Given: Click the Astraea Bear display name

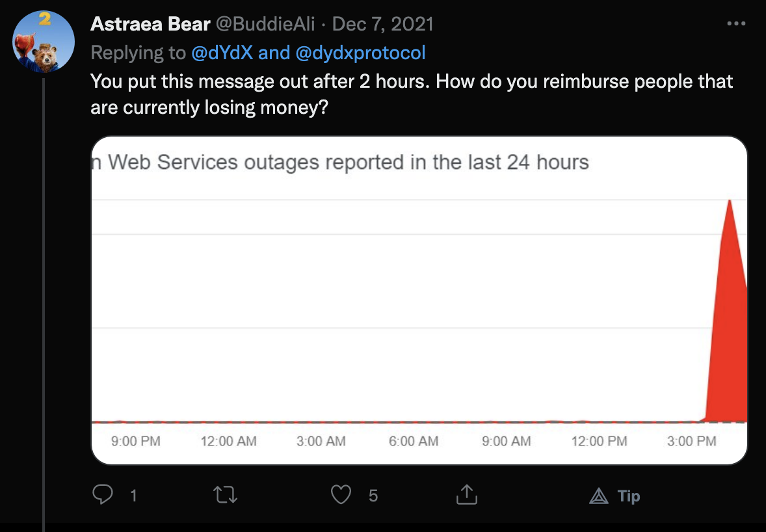Looking at the screenshot, I should (150, 24).
